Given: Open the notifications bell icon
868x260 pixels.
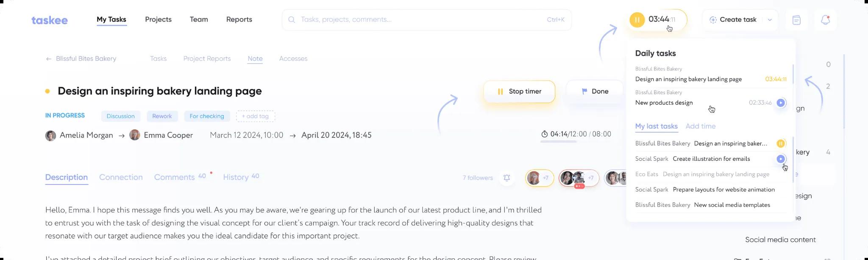Looking at the screenshot, I should tap(825, 20).
